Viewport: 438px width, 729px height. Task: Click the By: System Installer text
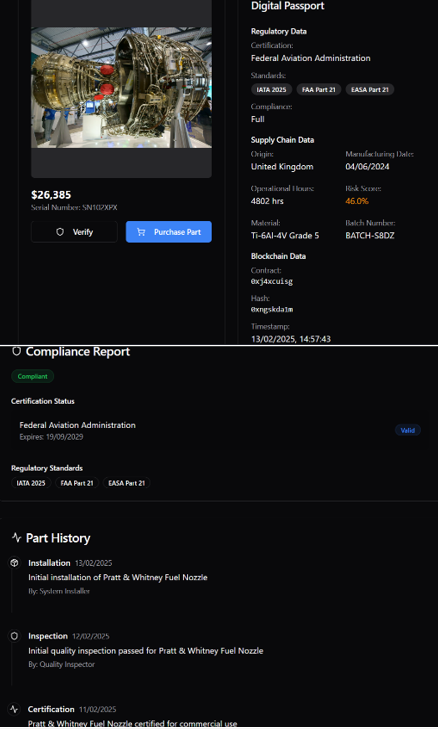click(59, 591)
